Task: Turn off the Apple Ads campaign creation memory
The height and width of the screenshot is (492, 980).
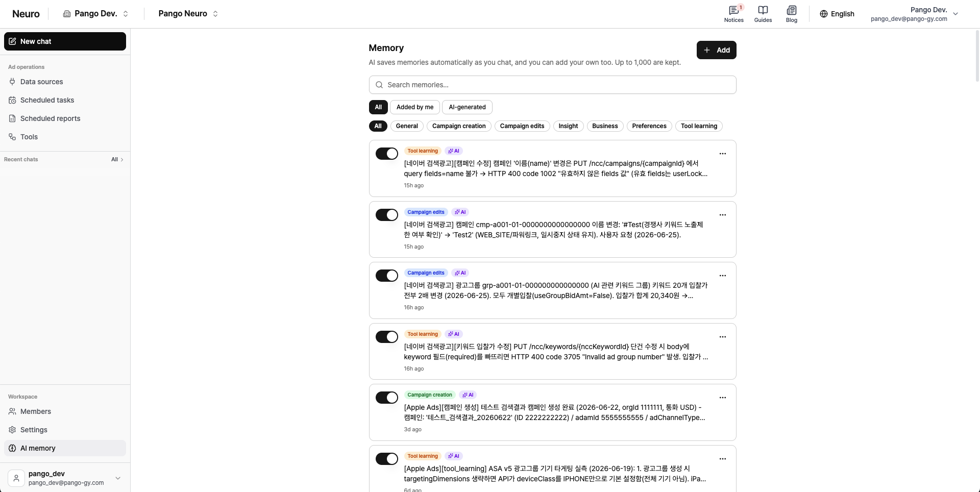Action: click(x=386, y=398)
